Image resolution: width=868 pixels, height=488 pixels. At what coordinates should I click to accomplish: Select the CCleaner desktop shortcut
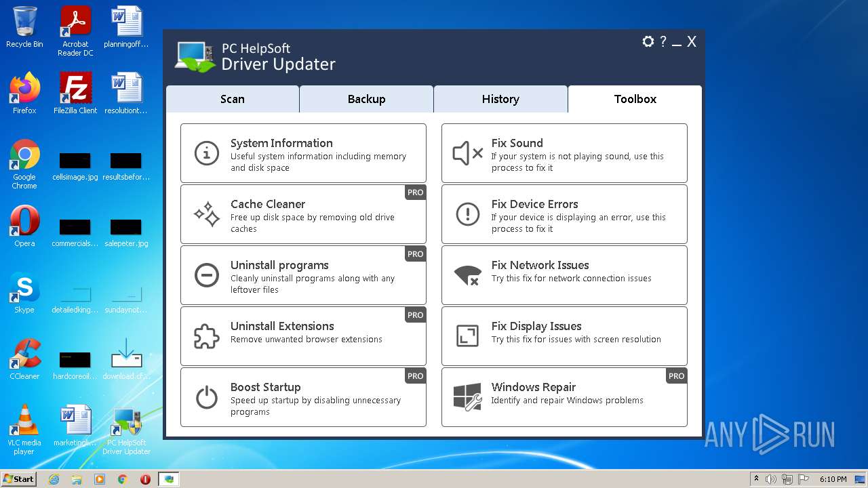[x=24, y=359]
